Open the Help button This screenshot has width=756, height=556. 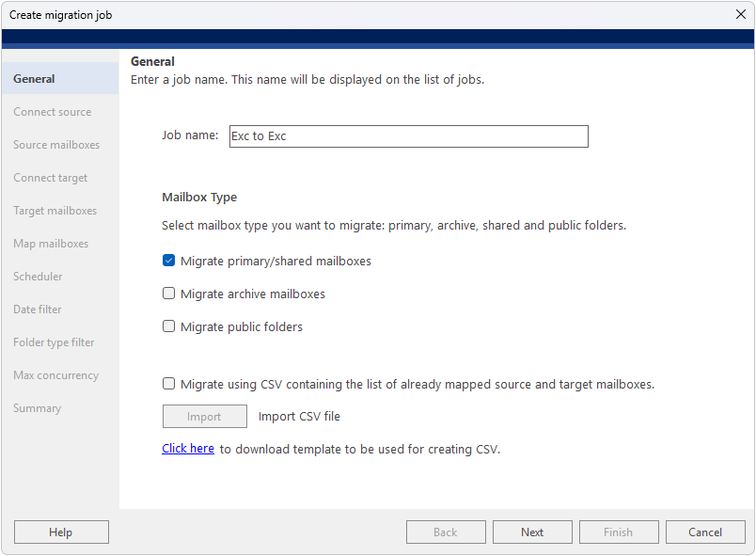click(61, 532)
